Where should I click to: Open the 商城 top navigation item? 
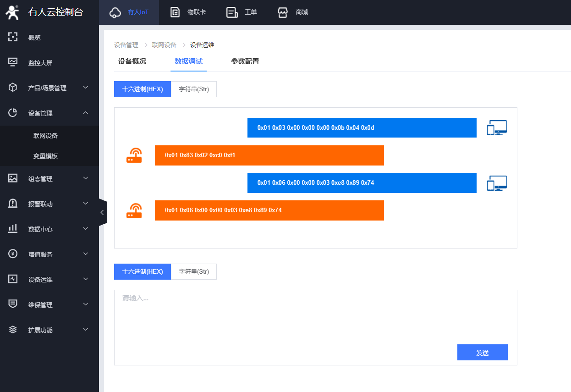tap(293, 12)
